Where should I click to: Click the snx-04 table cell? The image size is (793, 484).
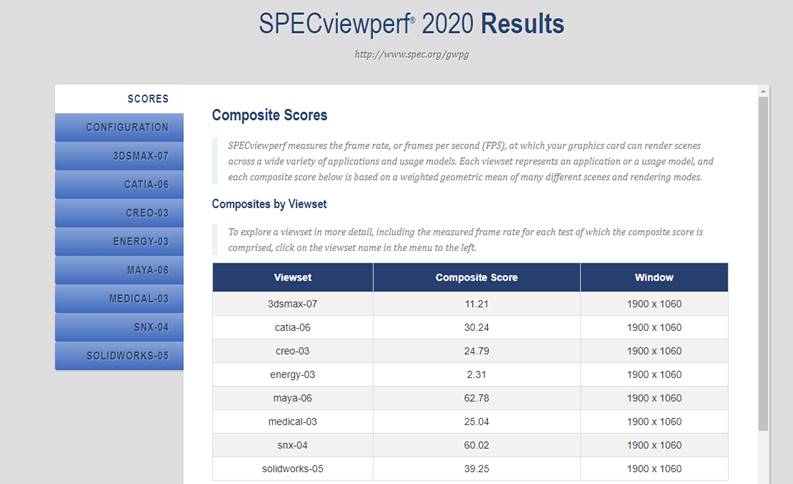click(293, 445)
